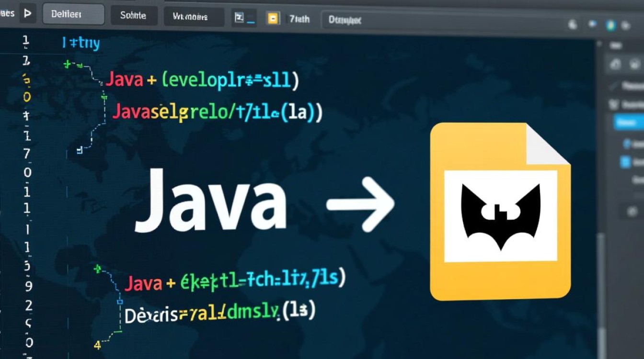This screenshot has width=644, height=359.
Task: Open the Sohite tab
Action: pyautogui.click(x=133, y=15)
